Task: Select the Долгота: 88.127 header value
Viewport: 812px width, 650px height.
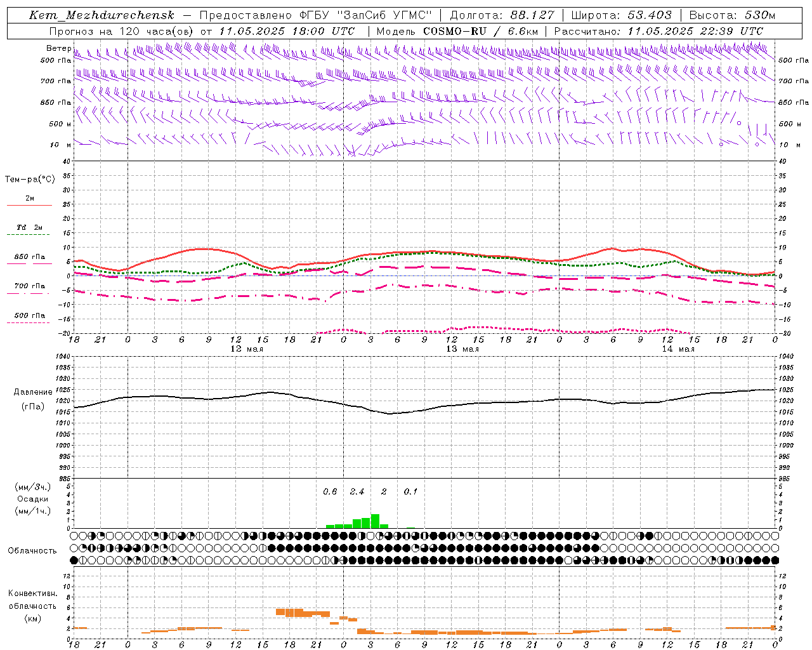Action: [502, 15]
